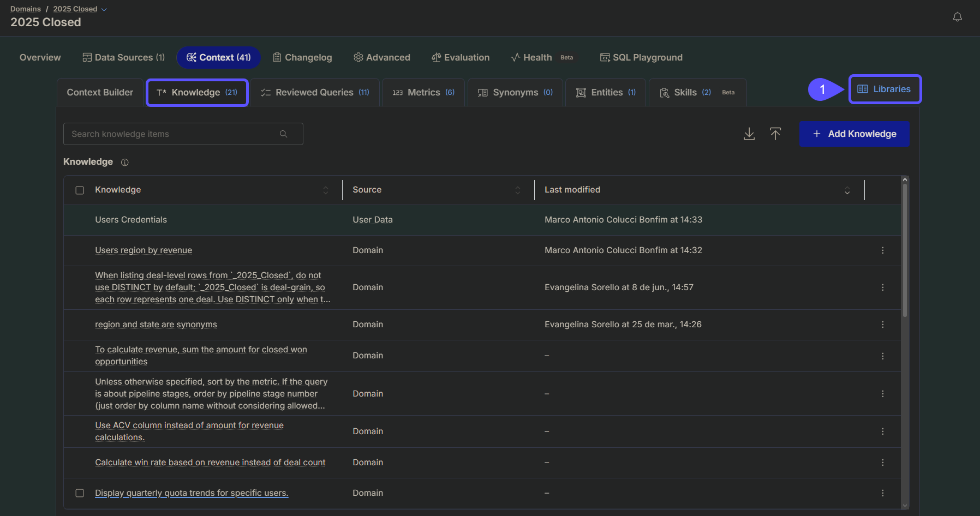Image resolution: width=980 pixels, height=516 pixels.
Task: Open row menu for the DISTINCT deal-level rule
Action: point(882,287)
